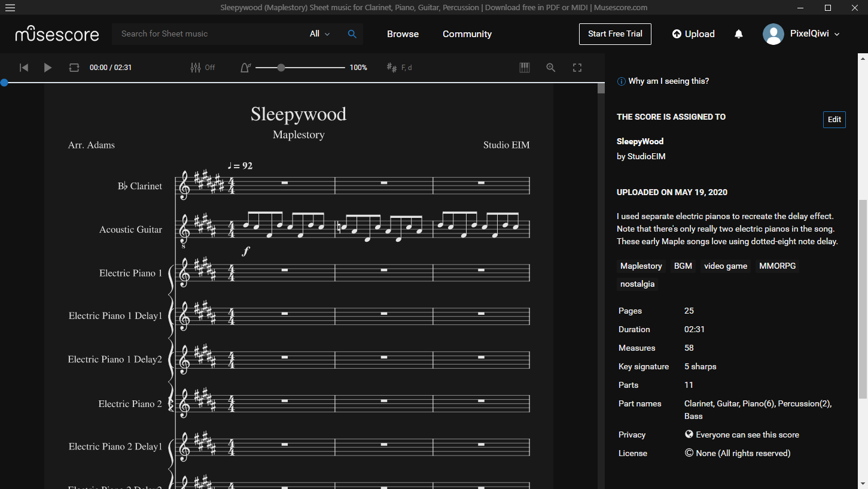Edit the score assignment with the Edit button
This screenshot has width=868, height=489.
pyautogui.click(x=834, y=119)
